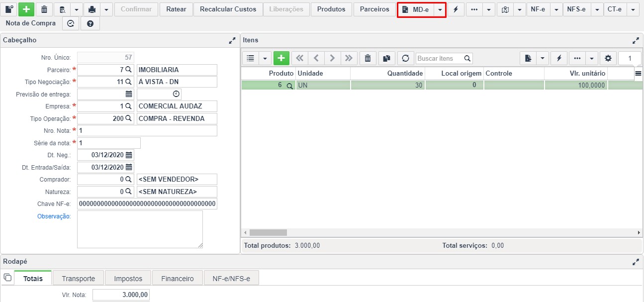Screen dimensions: 644x302
Task: Go to next item arrow
Action: [332, 58]
